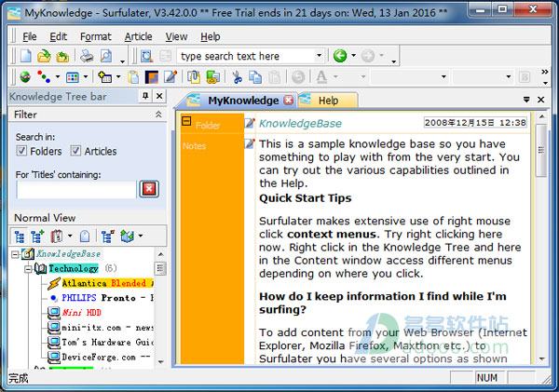Click the Open knowledge base folder icon

click(44, 56)
